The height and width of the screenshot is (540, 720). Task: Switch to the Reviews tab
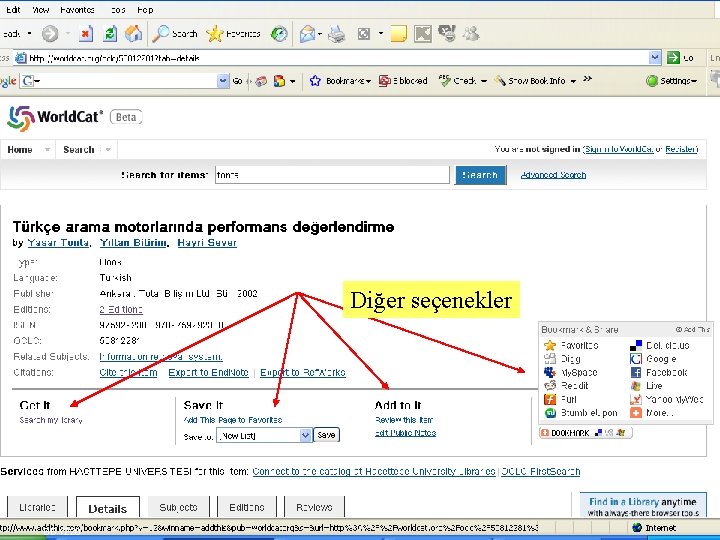314,507
